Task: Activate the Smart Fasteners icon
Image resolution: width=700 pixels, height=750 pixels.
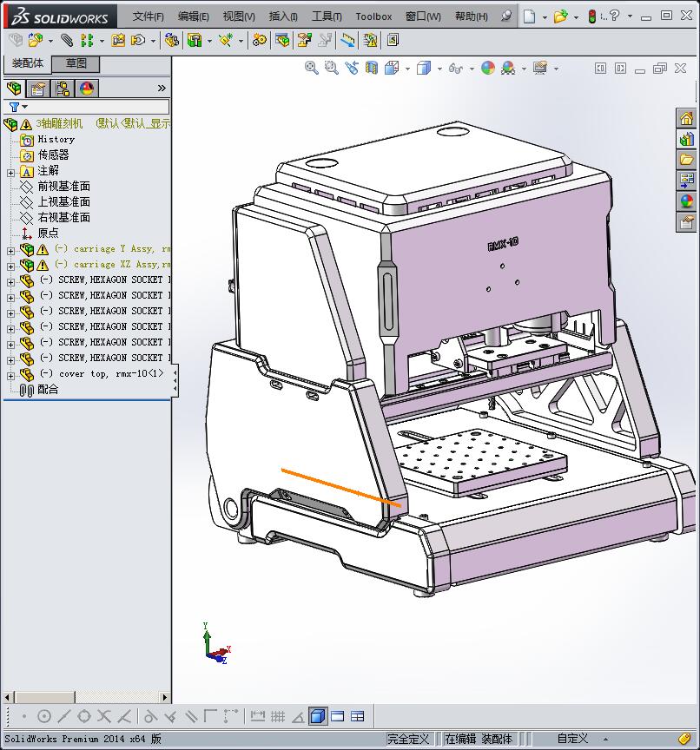Action: [x=118, y=40]
